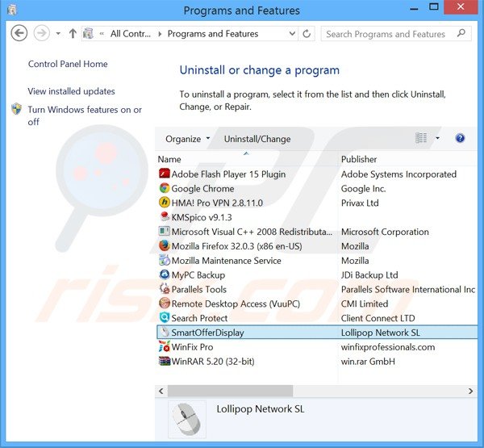The width and height of the screenshot is (484, 448).
Task: Click the Mozilla Firefox icon
Action: coord(165,245)
